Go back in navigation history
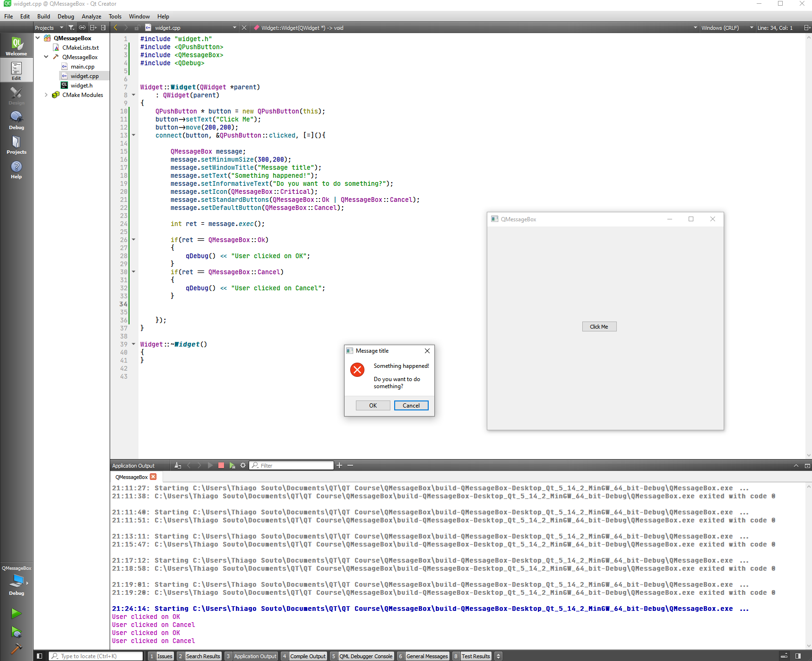Viewport: 812px width, 661px height. click(115, 27)
